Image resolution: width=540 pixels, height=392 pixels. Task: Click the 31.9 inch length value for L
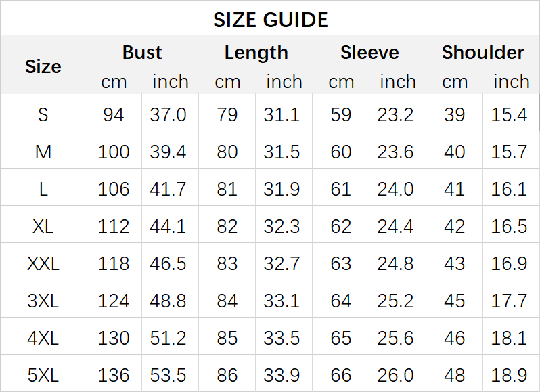(282, 189)
